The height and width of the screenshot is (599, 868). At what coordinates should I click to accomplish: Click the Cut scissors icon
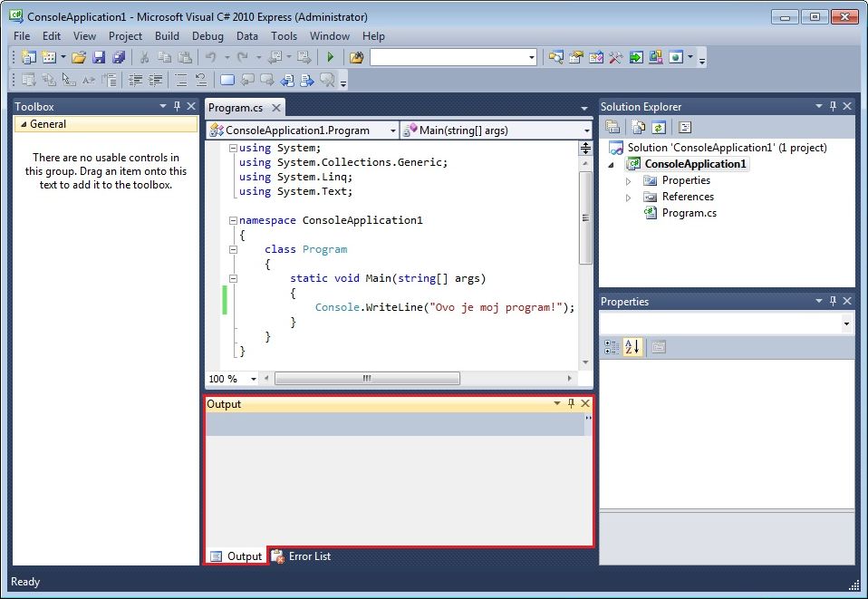tap(144, 57)
